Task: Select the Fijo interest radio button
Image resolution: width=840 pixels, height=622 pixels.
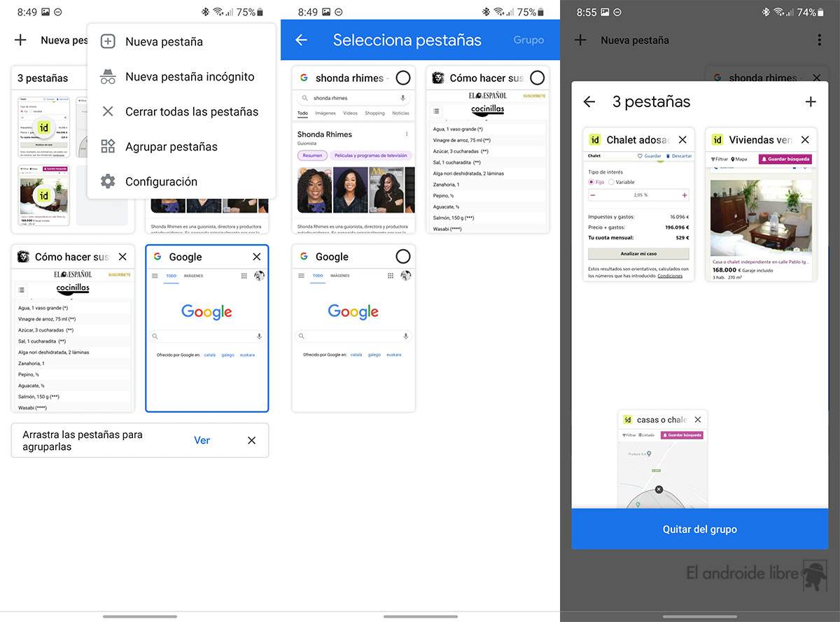Action: tap(591, 182)
